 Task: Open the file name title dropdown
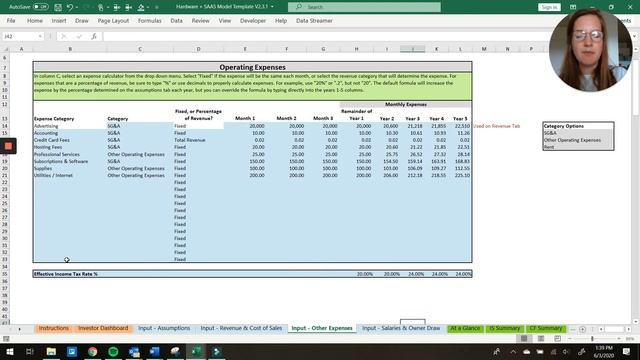pyautogui.click(x=272, y=7)
